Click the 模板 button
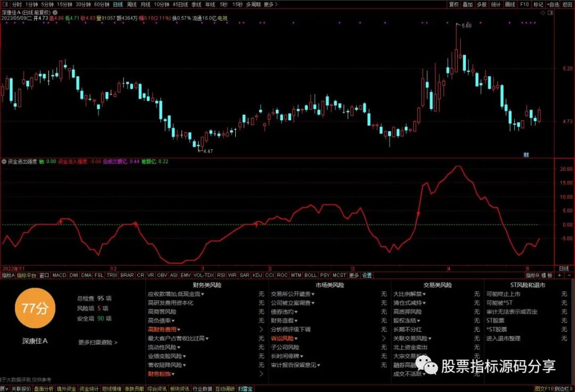This screenshot has width=575, height=392. [x=547, y=275]
